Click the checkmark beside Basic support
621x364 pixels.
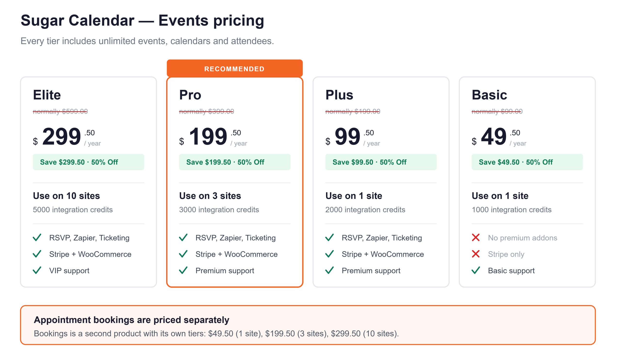(476, 270)
